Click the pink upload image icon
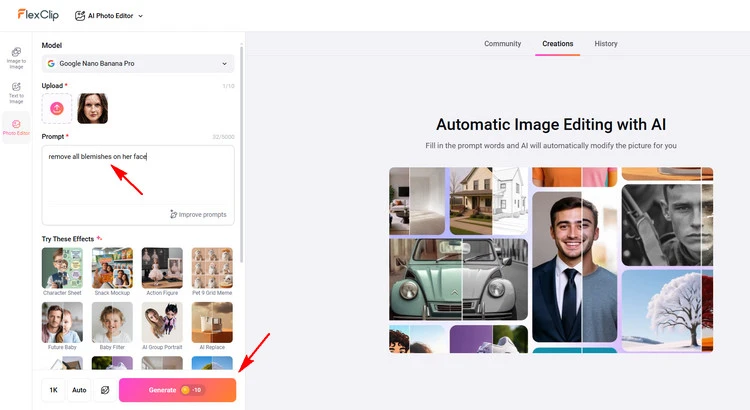Viewport: 750px width, 410px height. pyautogui.click(x=57, y=108)
